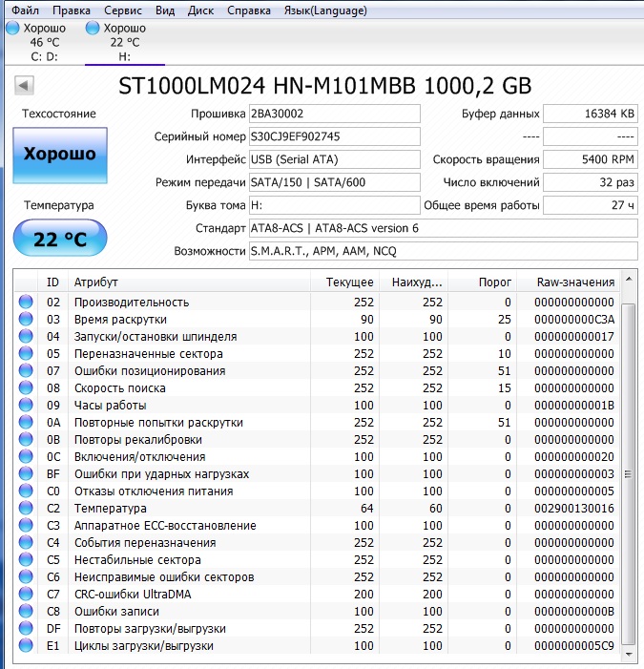The width and height of the screenshot is (644, 669).
Task: Click status icon for Неисправимые ошибки секторов row
Action: tap(26, 576)
